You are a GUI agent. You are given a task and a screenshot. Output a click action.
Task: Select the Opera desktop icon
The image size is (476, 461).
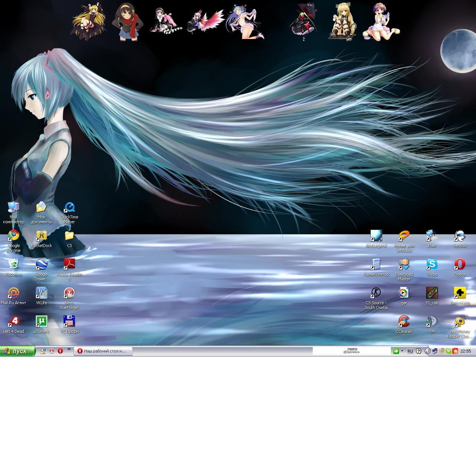pos(460,264)
